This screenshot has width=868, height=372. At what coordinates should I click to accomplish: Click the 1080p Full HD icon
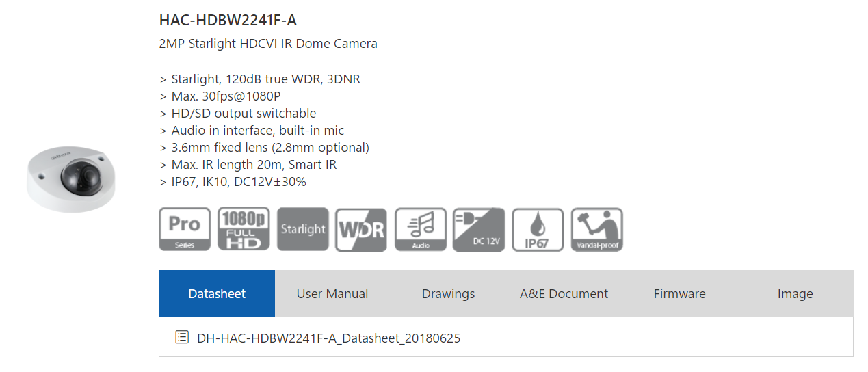click(244, 230)
